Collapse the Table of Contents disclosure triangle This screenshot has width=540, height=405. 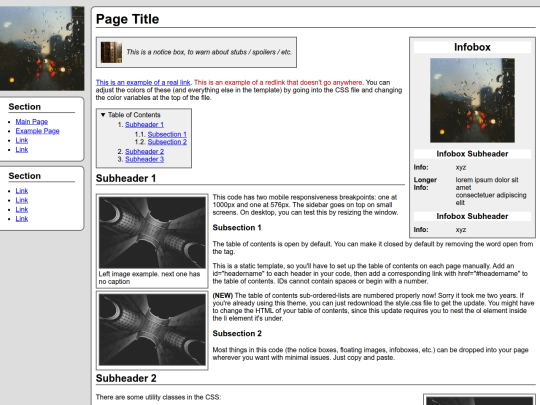(103, 115)
